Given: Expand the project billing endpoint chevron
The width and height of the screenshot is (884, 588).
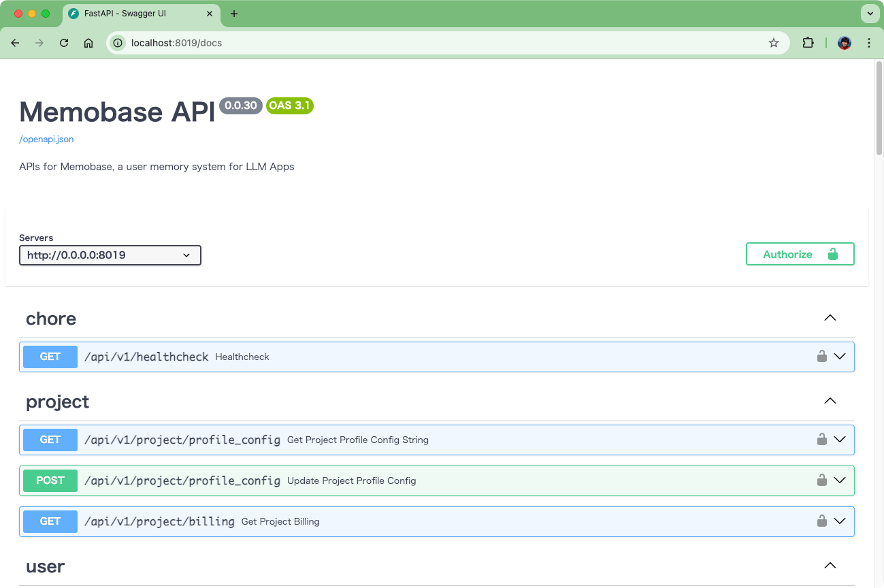Looking at the screenshot, I should tap(840, 521).
